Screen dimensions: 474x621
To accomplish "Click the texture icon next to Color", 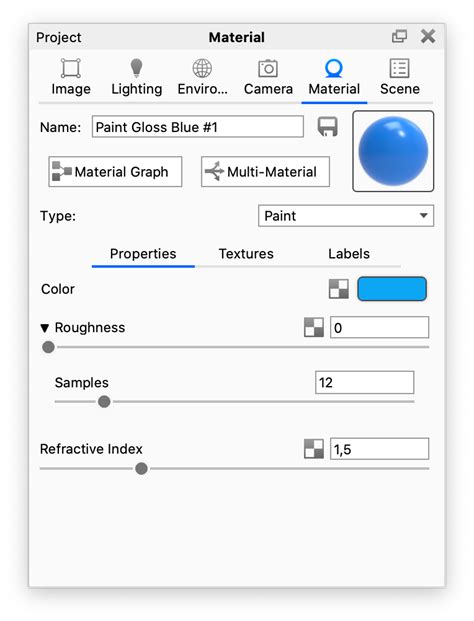I will point(339,289).
